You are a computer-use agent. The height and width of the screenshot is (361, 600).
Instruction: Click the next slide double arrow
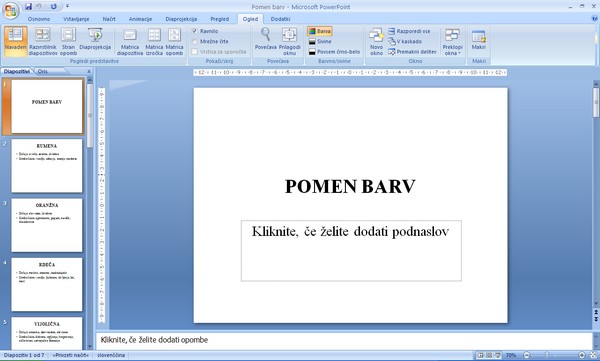(596, 319)
